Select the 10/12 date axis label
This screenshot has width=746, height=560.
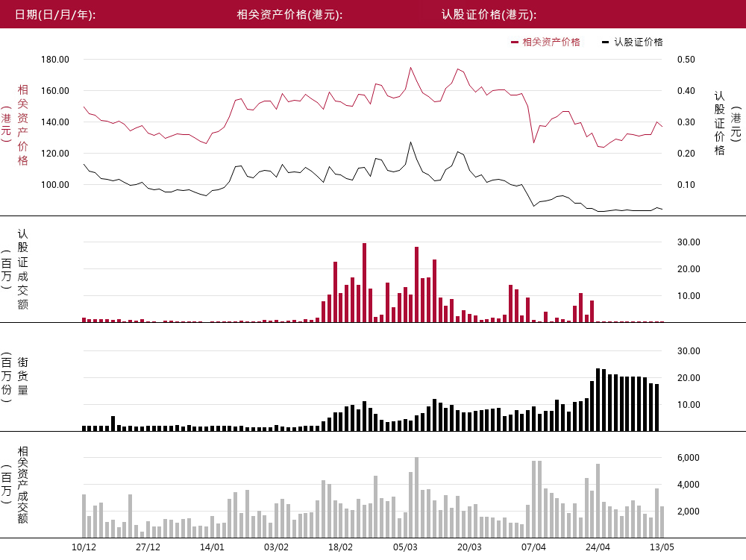84,547
